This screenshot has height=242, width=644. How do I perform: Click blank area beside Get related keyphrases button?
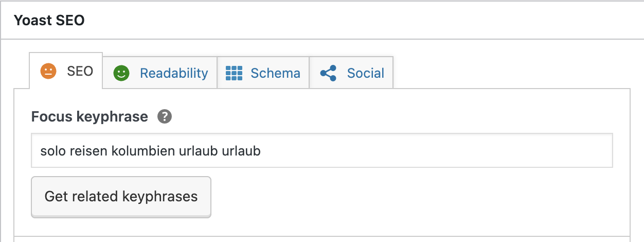(412, 197)
